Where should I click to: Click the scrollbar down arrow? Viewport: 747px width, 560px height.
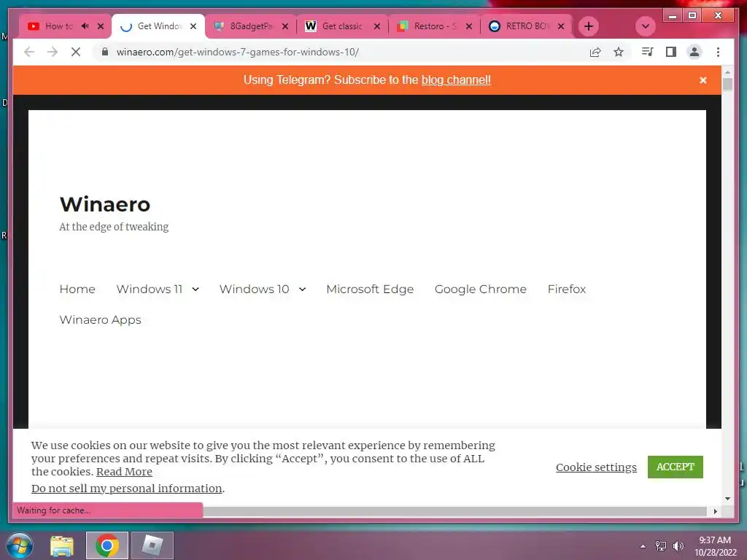pyautogui.click(x=727, y=499)
